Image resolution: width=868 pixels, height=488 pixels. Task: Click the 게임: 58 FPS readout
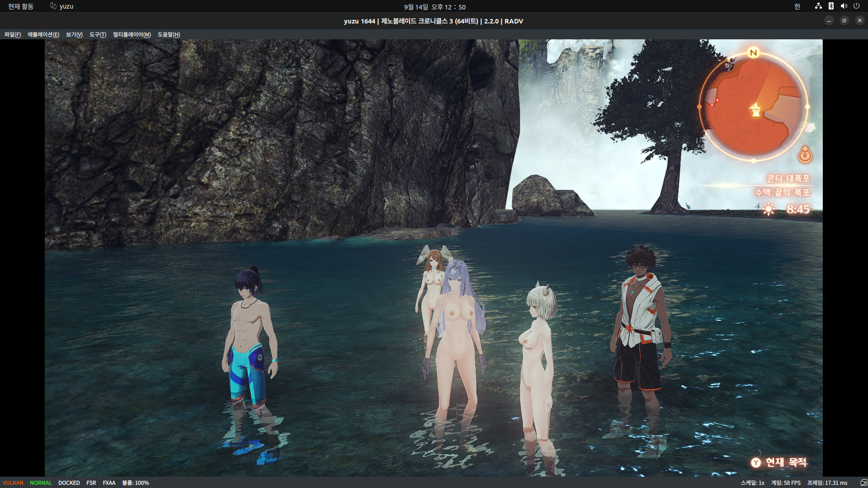point(786,483)
